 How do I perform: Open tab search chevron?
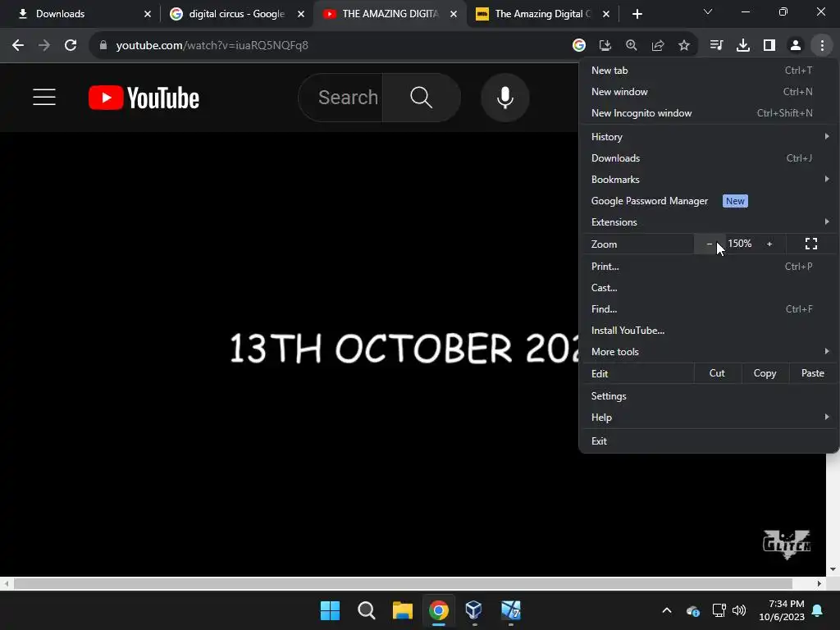tap(708, 11)
